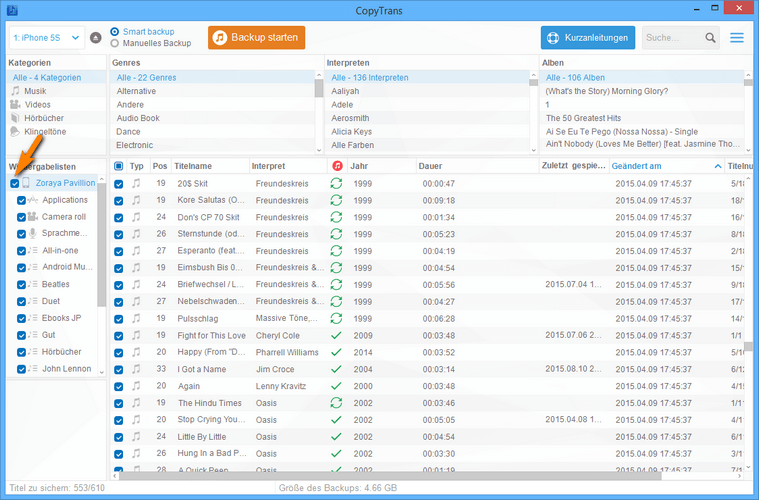Open Kurzanleitungen quick guides
The width and height of the screenshot is (759, 500).
coord(588,38)
